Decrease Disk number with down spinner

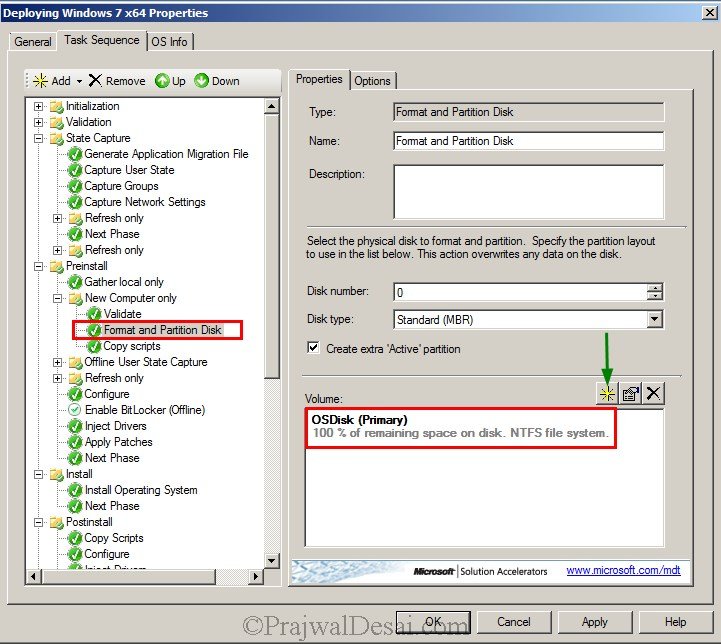(655, 296)
